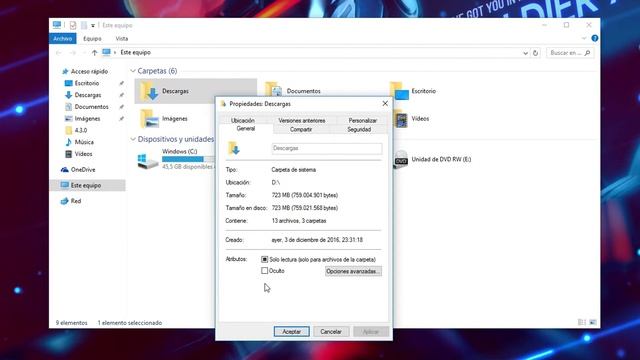Screen dimensions: 640x360
Task: Select the Descargas folder icon in Carpetas
Action: [x=149, y=91]
